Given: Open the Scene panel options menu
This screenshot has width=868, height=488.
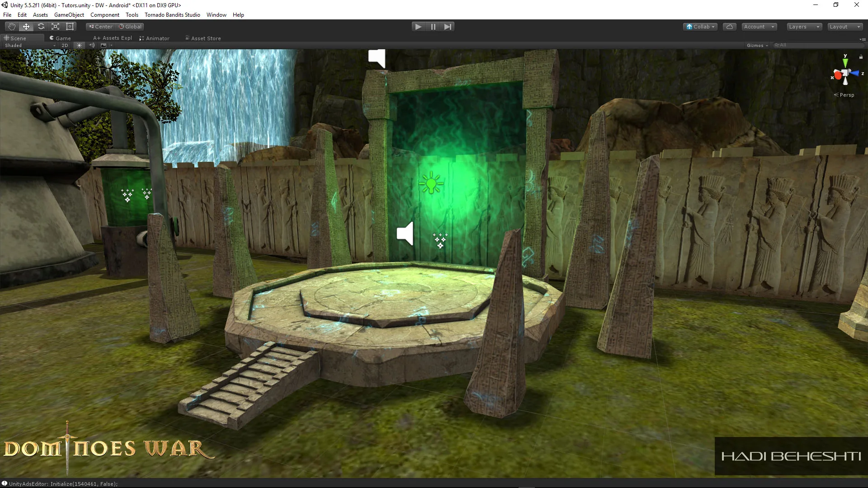Looking at the screenshot, I should click(863, 39).
